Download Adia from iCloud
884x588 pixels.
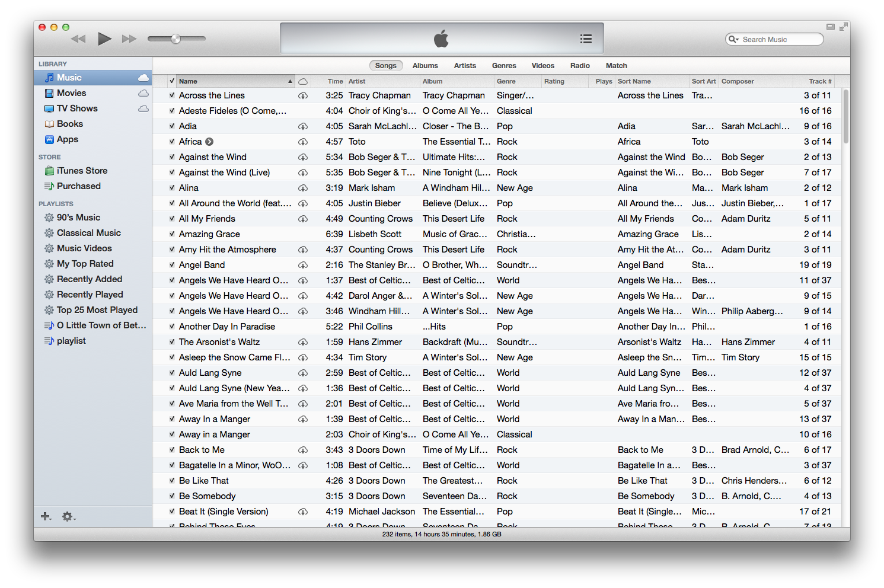(x=303, y=126)
